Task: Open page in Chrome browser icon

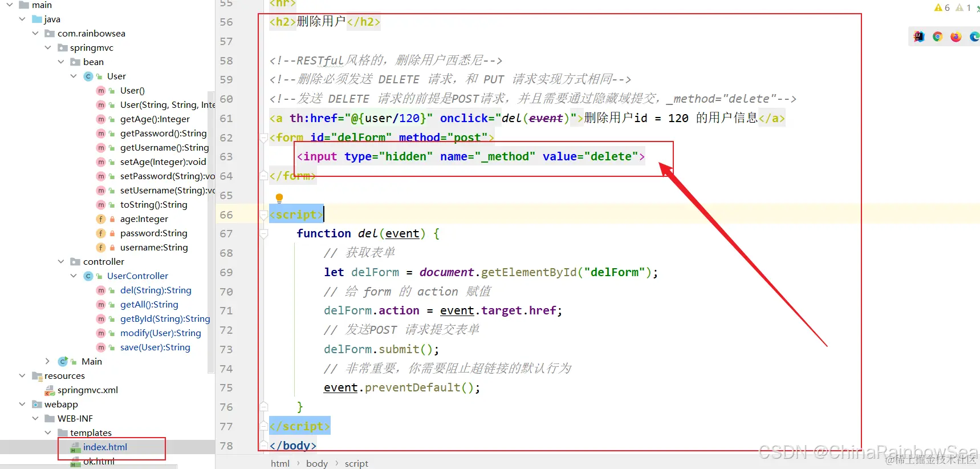Action: point(937,37)
